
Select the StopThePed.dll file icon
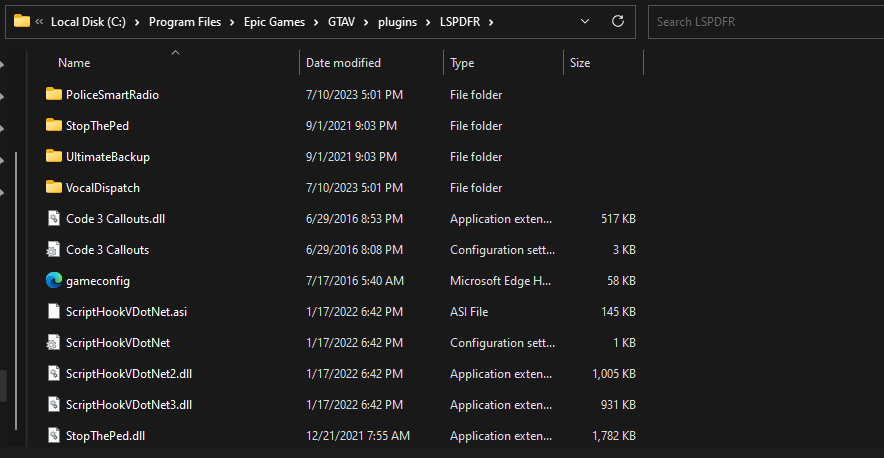tap(54, 436)
